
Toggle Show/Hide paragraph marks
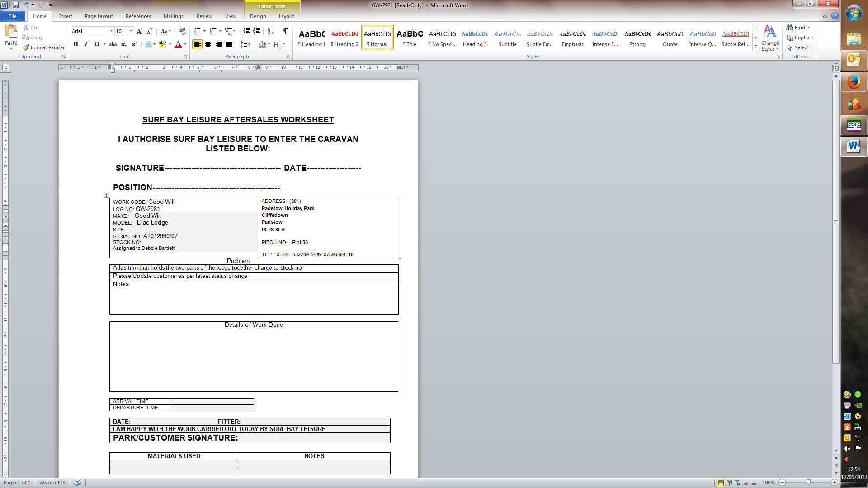tap(286, 31)
